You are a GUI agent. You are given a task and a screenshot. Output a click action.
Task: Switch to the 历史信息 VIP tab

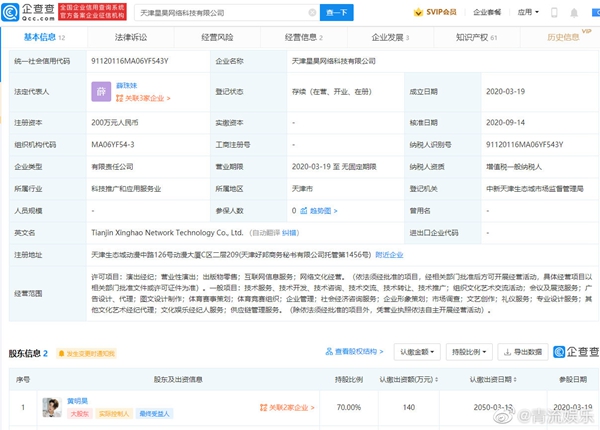[x=563, y=37]
